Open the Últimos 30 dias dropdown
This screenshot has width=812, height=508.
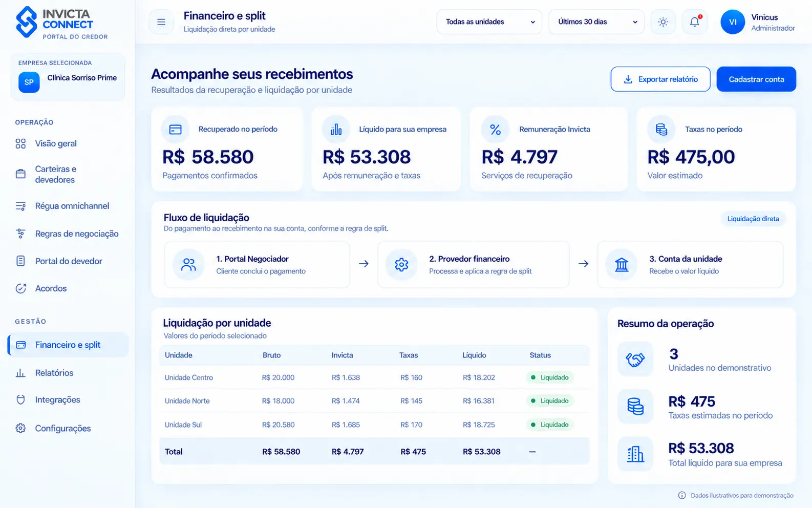(596, 22)
